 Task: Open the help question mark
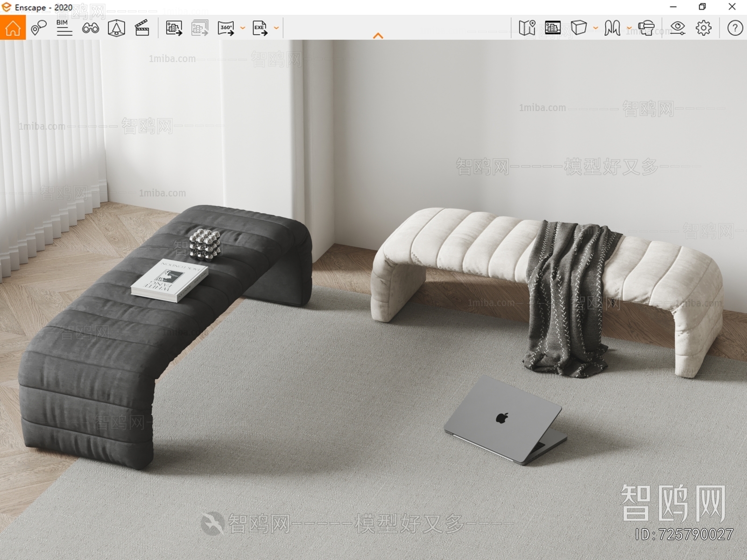[x=735, y=28]
